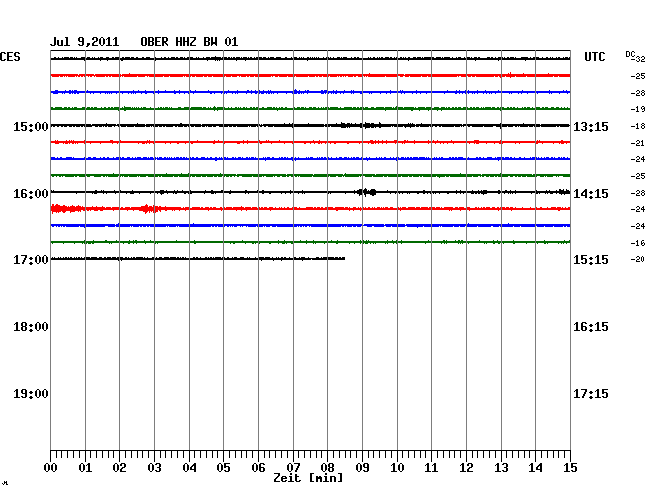Select the 16:00 local time label
This screenshot has height=494, width=650.
point(31,194)
